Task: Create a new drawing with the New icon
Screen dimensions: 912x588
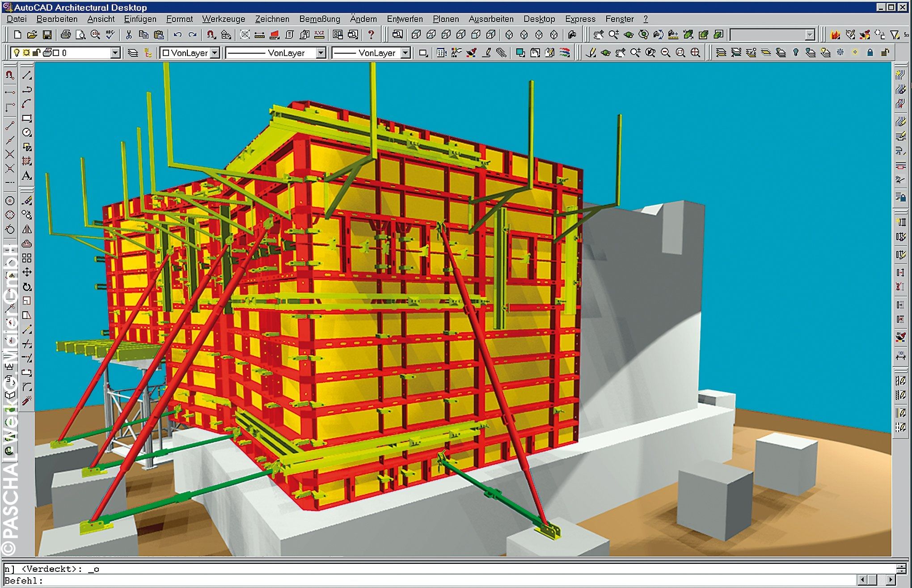Action: pos(17,35)
